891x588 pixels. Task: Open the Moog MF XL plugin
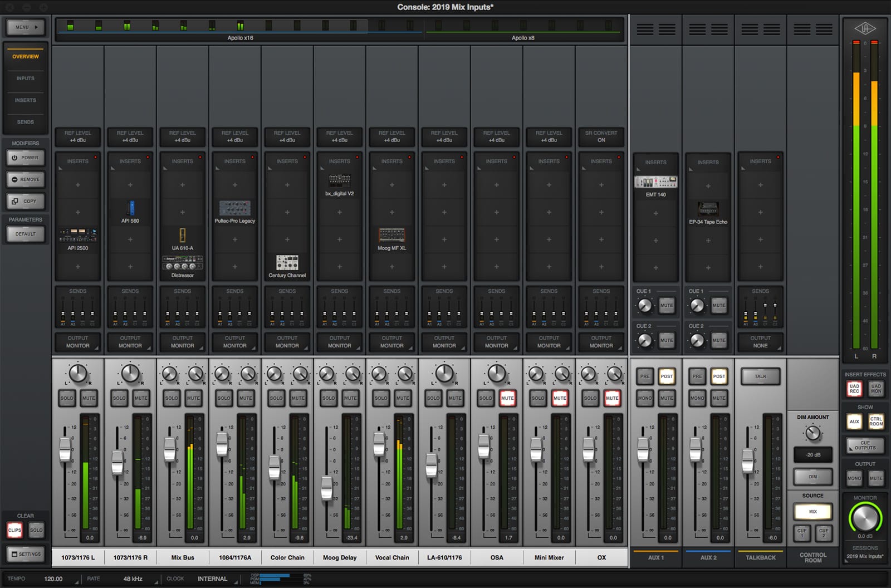pos(392,236)
